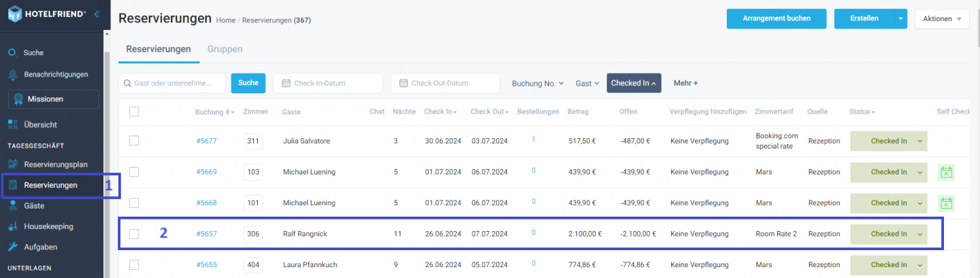Viewport: 980px width, 278px height.
Task: Open the Missionen button
Action: (x=53, y=99)
